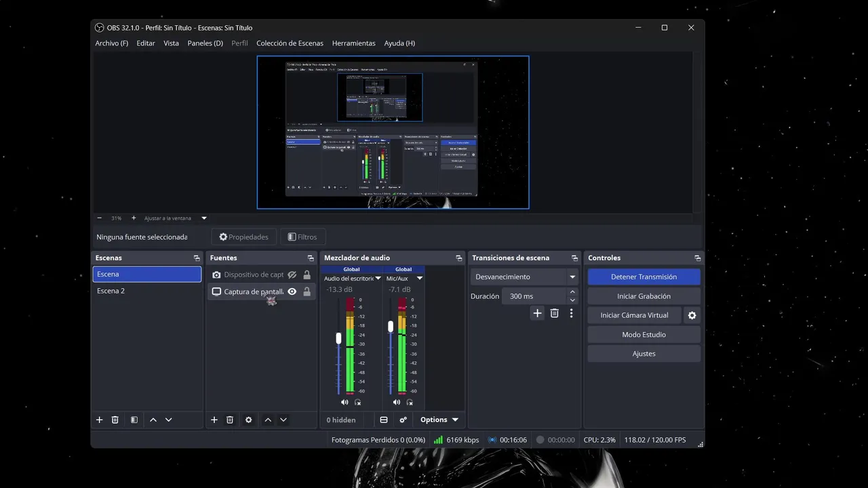Viewport: 868px width, 488px height.
Task: Toggle lock on Captura de pantalla source
Action: click(307, 291)
